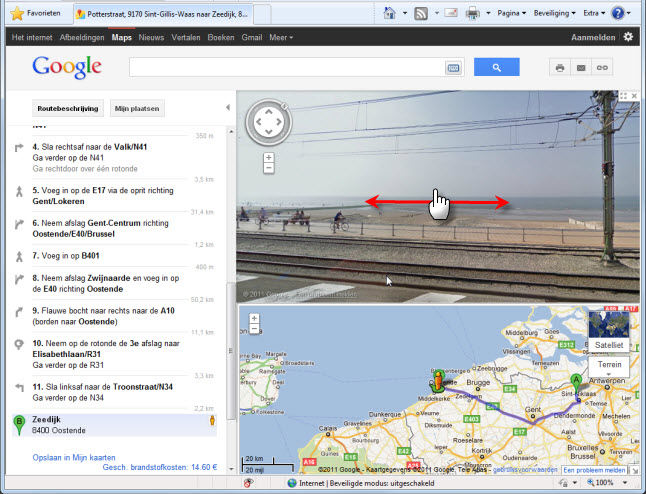Click the orange Pegman icon beside Zeedijk
646x494 pixels.
click(x=212, y=420)
